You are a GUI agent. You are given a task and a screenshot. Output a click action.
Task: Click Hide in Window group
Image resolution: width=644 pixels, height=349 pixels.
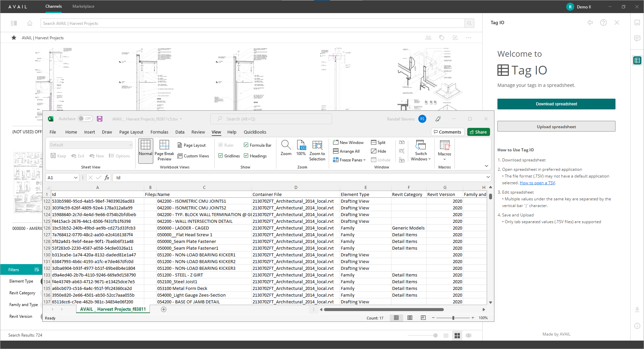379,151
